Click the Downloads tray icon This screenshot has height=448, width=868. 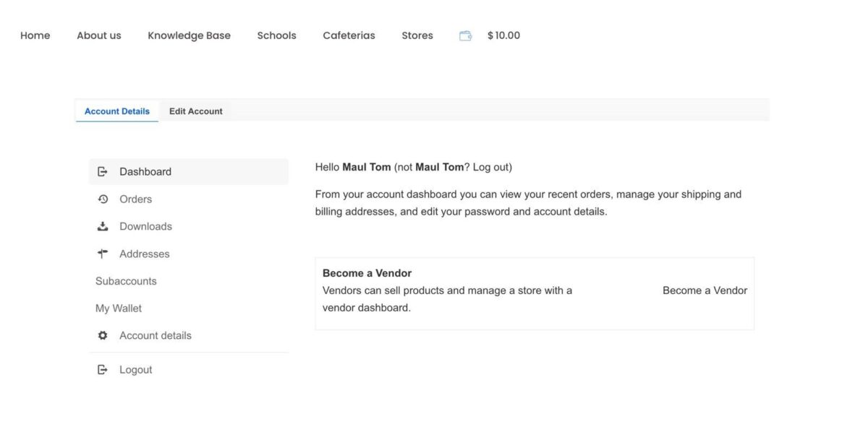[x=103, y=227]
